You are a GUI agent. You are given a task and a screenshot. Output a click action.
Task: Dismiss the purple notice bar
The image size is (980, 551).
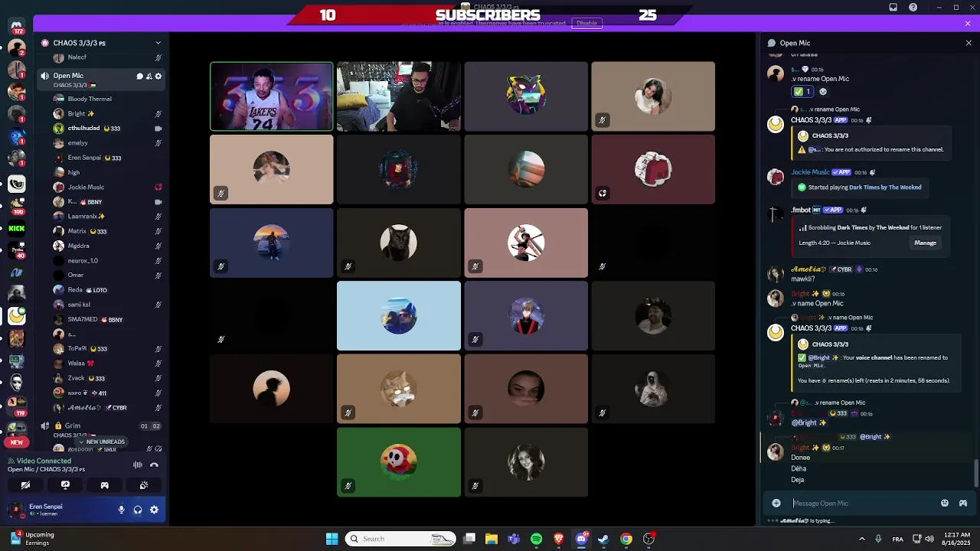[x=968, y=23]
